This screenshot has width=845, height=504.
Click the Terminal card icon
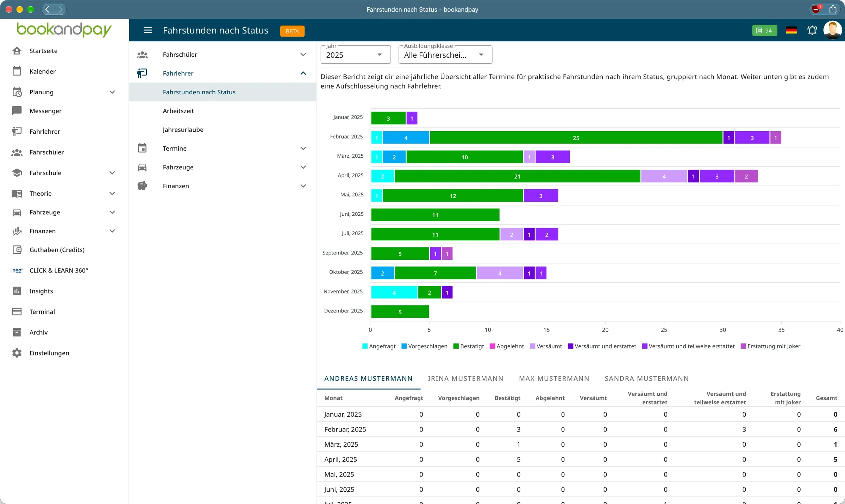17,311
